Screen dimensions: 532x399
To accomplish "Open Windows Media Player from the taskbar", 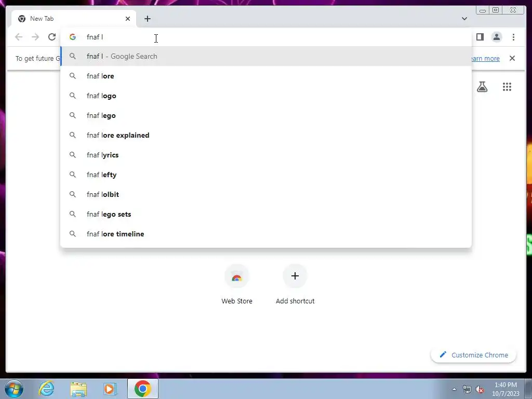I will click(x=110, y=389).
